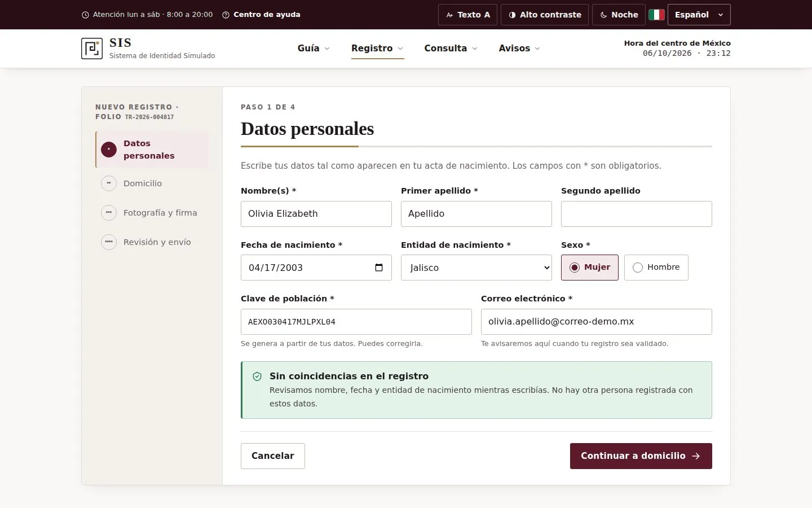Click the Correo electrónico input field
The image size is (812, 508).
(x=597, y=322)
